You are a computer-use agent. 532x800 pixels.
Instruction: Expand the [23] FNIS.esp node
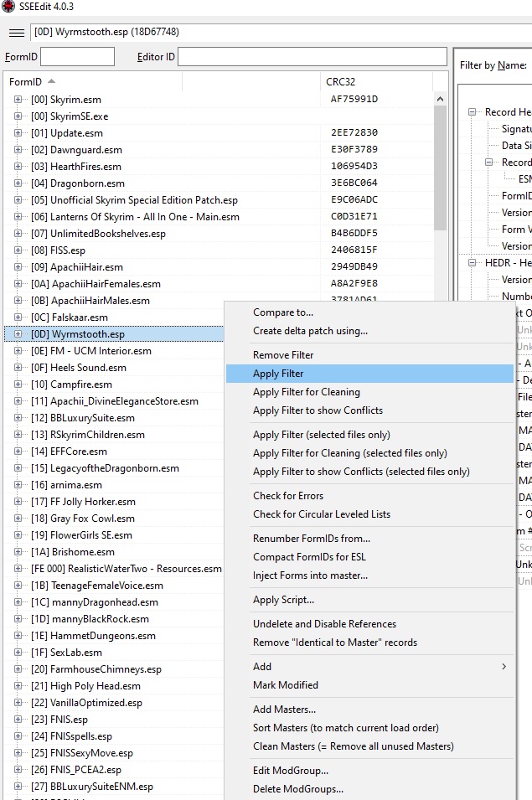[18, 720]
